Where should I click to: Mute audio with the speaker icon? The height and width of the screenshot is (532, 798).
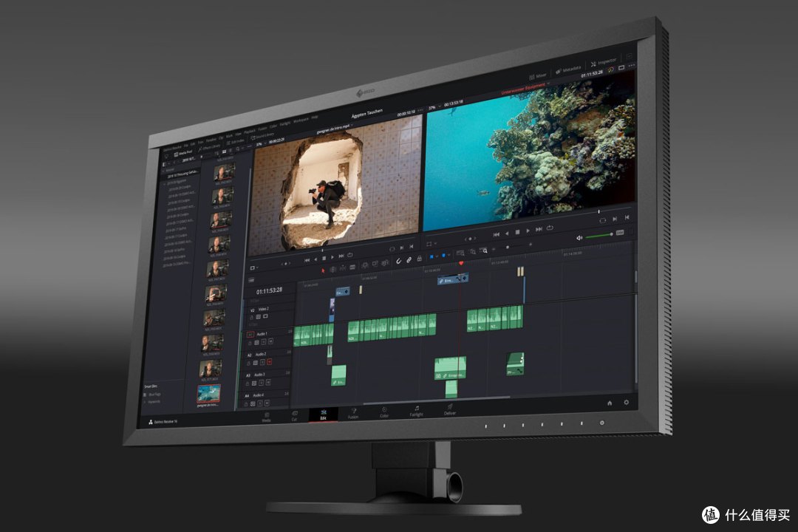pos(579,238)
